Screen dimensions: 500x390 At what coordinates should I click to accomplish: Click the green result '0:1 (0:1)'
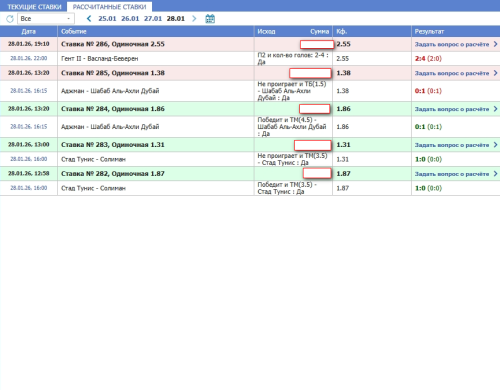click(x=428, y=127)
